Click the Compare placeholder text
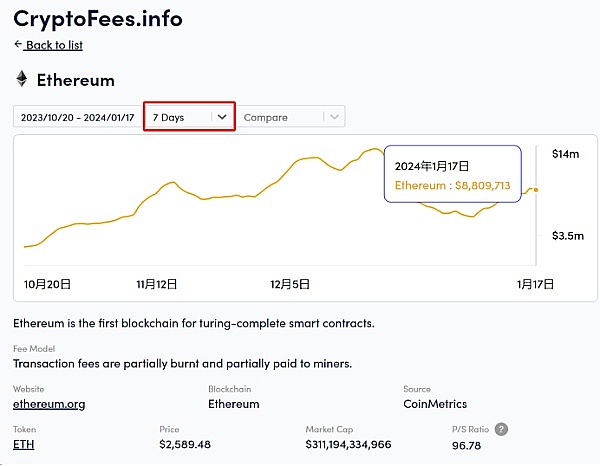The width and height of the screenshot is (600, 466). [x=266, y=117]
